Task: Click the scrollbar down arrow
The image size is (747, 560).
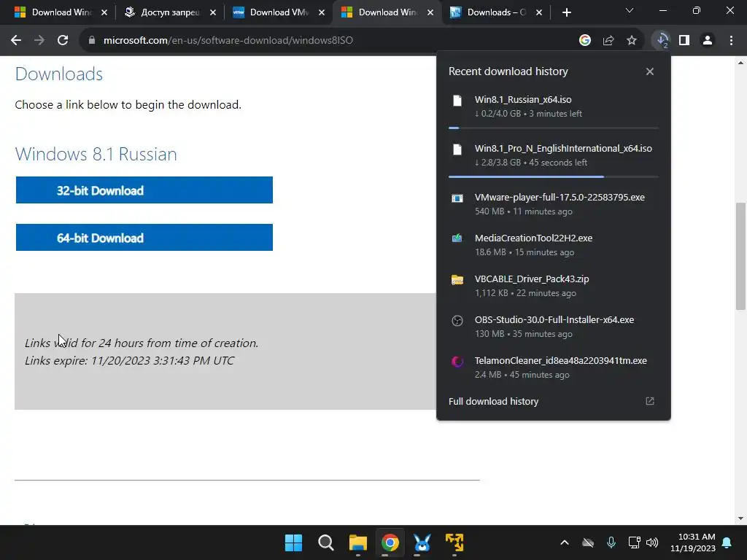Action: pyautogui.click(x=740, y=518)
